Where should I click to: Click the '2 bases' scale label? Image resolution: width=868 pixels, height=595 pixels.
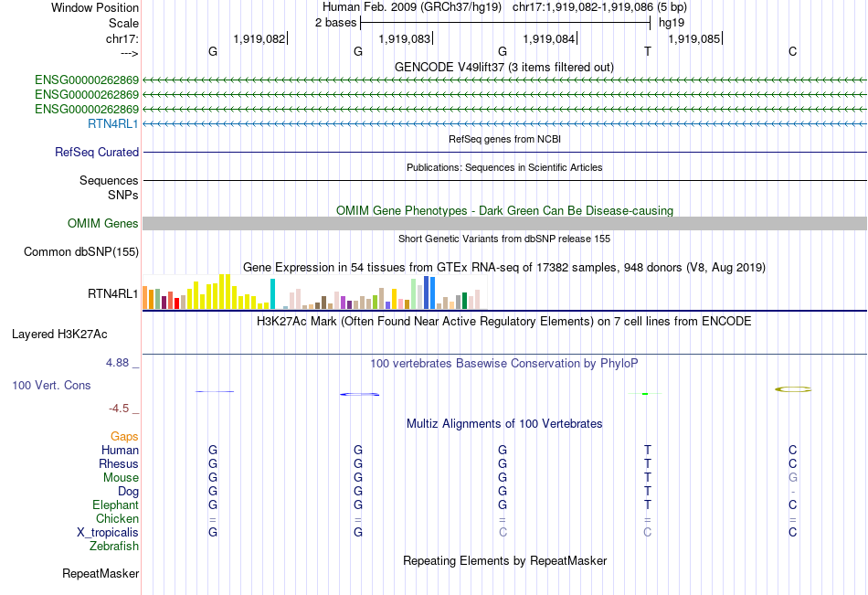pyautogui.click(x=336, y=23)
